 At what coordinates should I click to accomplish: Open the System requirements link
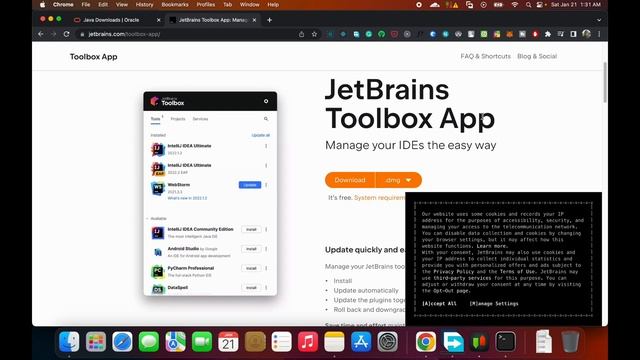[380, 198]
